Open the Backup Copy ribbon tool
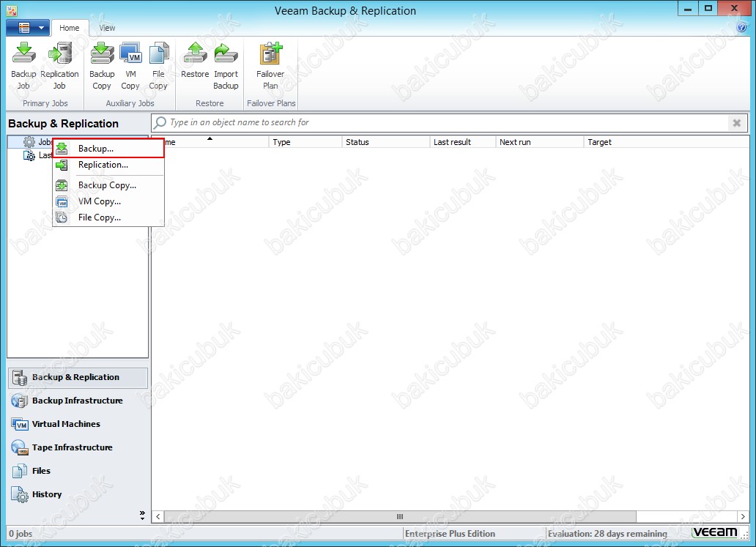 point(102,65)
